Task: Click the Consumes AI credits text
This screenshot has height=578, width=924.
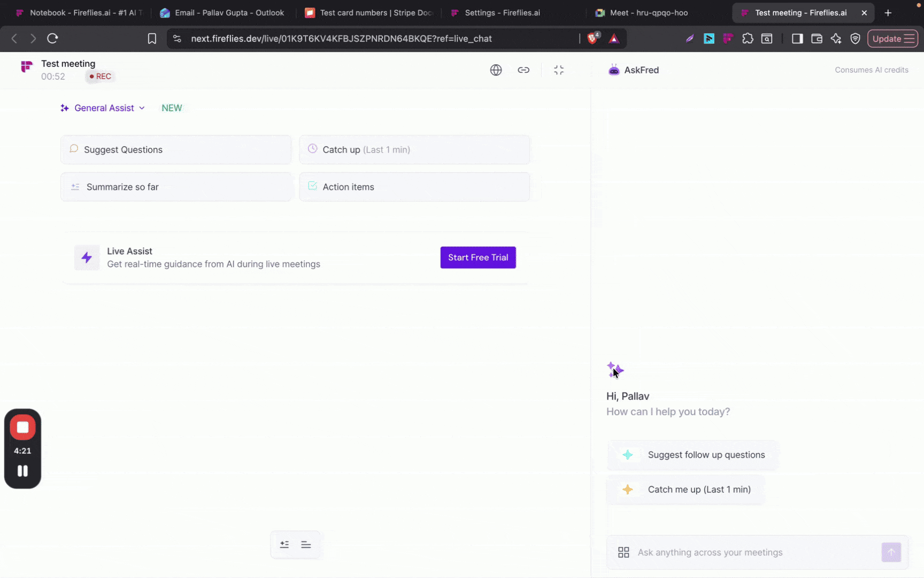Action: [872, 70]
